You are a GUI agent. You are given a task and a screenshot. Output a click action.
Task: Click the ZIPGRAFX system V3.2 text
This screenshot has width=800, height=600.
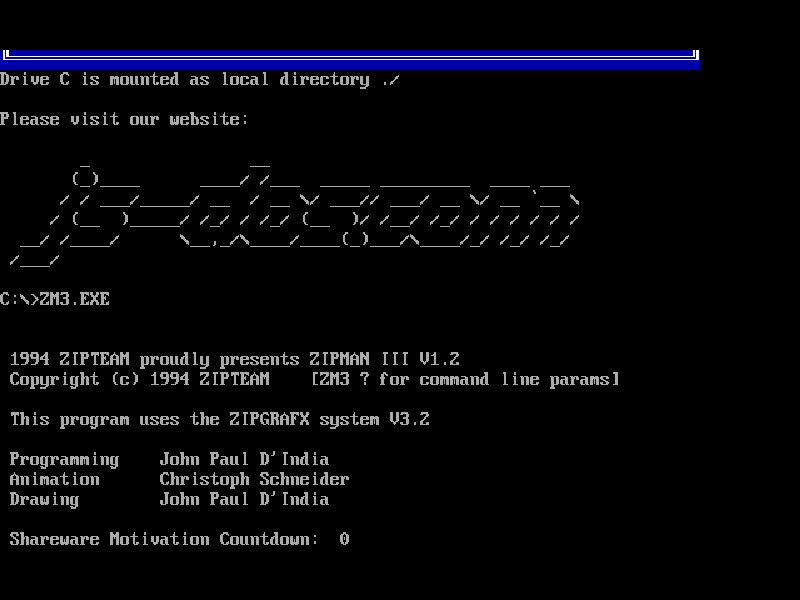(x=220, y=419)
